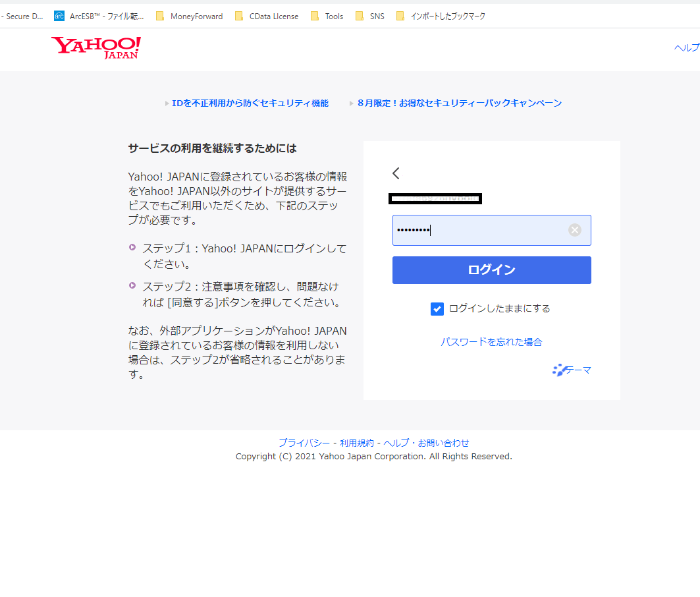Go back using the left chevron arrow
The width and height of the screenshot is (700, 597).
(x=396, y=173)
